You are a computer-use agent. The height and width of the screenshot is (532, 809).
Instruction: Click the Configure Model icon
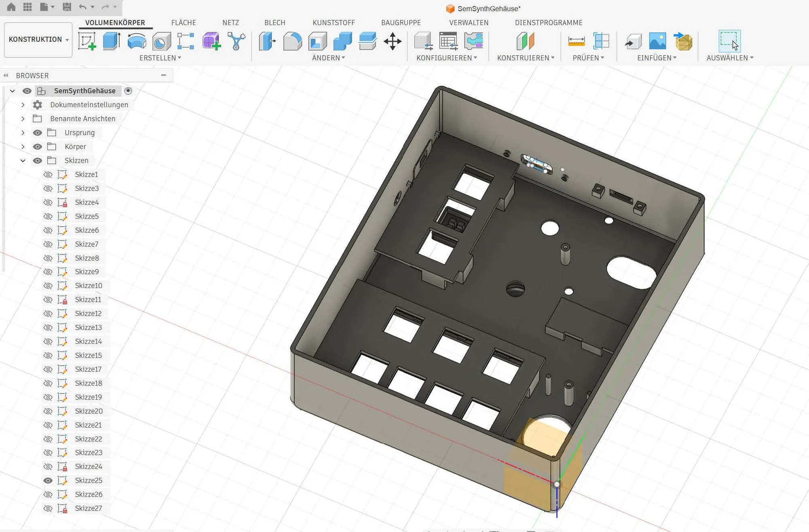(x=424, y=41)
